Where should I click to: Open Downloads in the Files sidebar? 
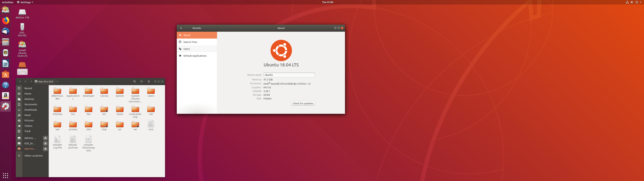(33, 110)
